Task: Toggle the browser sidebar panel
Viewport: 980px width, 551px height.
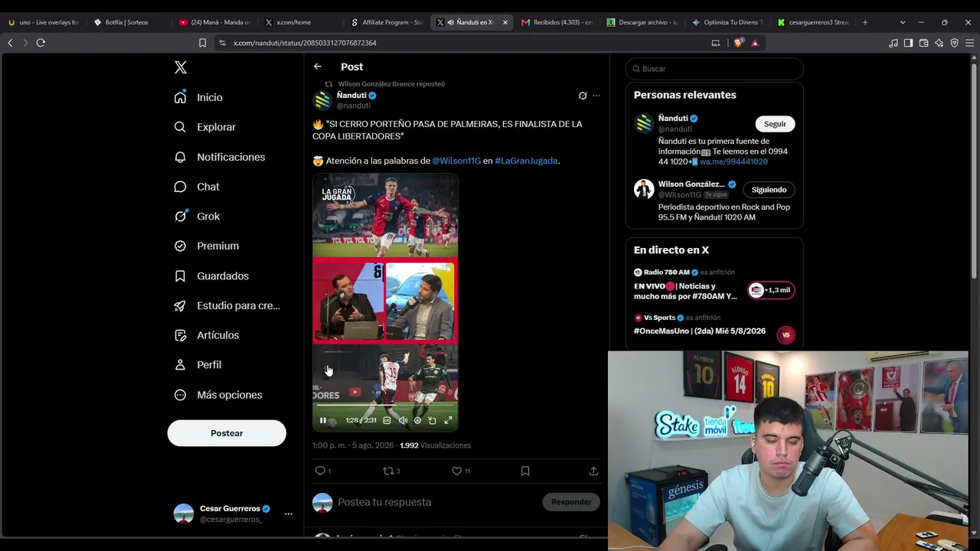Action: [908, 43]
